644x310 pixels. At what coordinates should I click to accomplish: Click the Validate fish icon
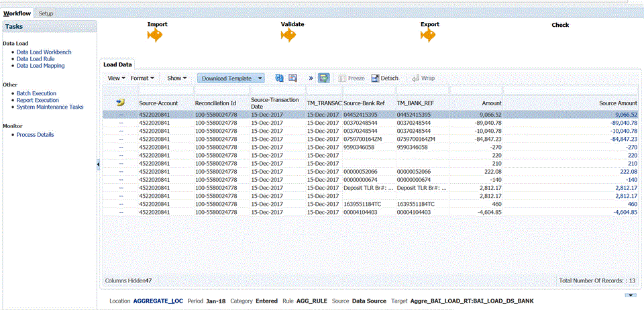point(289,36)
